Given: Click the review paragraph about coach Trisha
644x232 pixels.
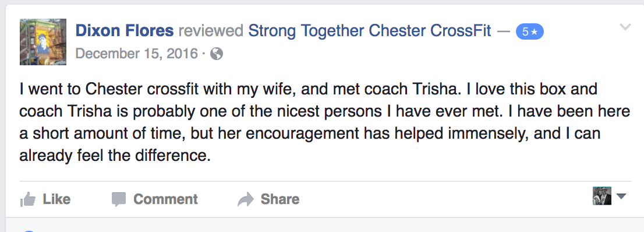Looking at the screenshot, I should point(324,122).
